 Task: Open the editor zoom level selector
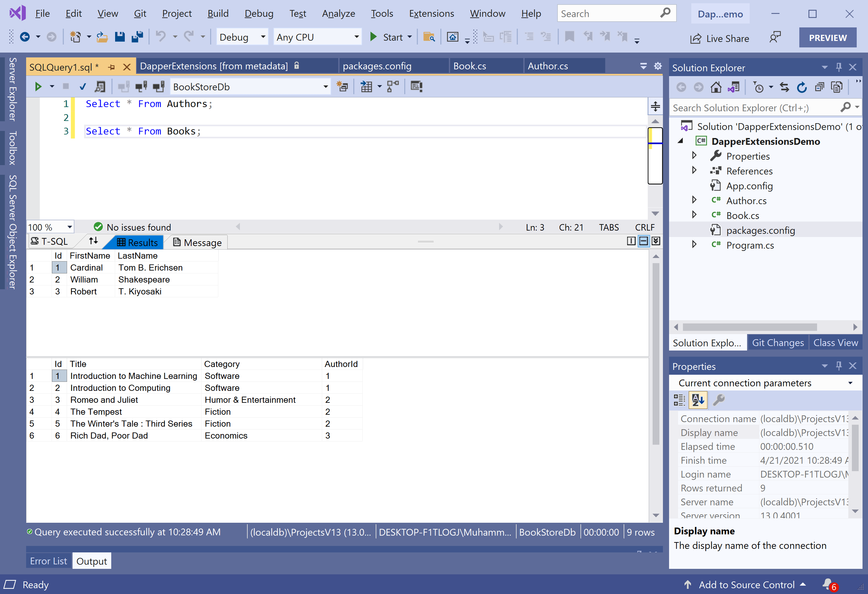(x=50, y=227)
